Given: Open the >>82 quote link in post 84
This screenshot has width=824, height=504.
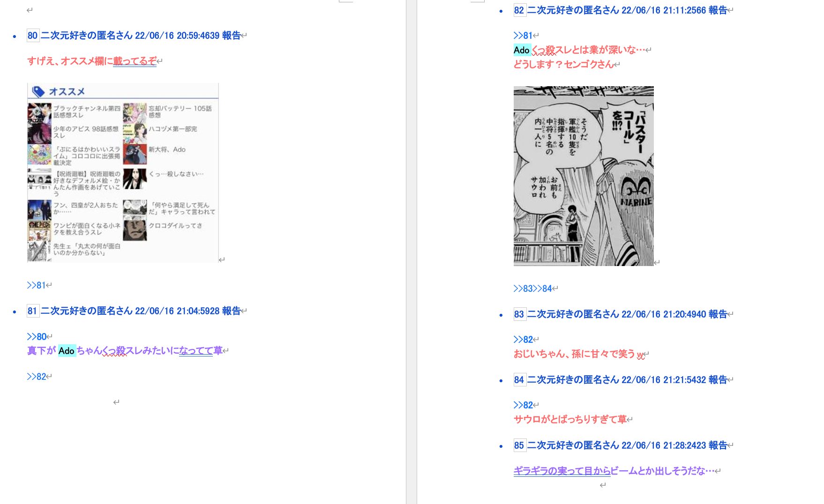Looking at the screenshot, I should coord(524,405).
